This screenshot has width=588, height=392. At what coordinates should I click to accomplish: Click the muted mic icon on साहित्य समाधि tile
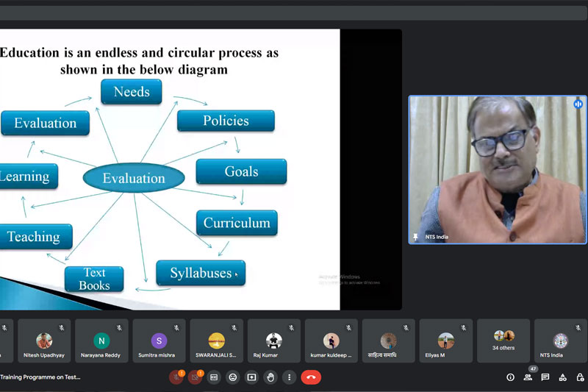coord(406,328)
